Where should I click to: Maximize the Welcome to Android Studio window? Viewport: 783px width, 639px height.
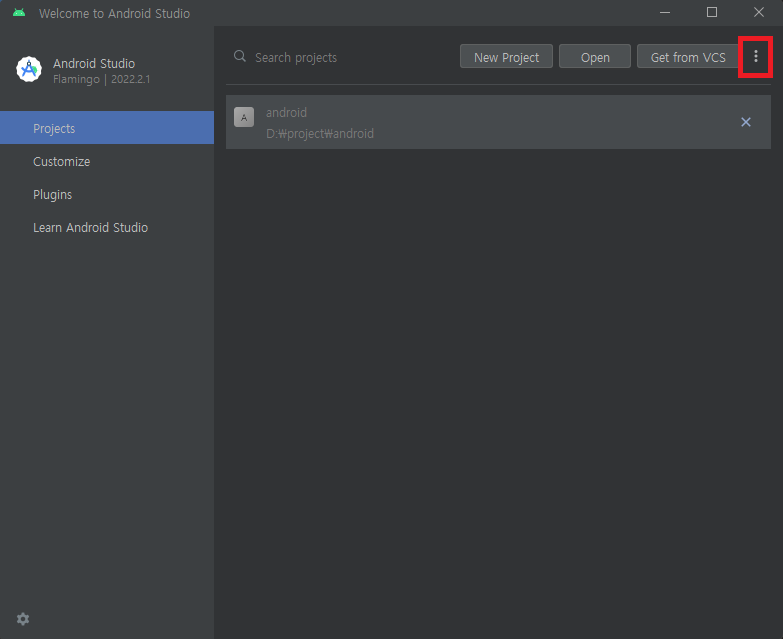coord(712,12)
